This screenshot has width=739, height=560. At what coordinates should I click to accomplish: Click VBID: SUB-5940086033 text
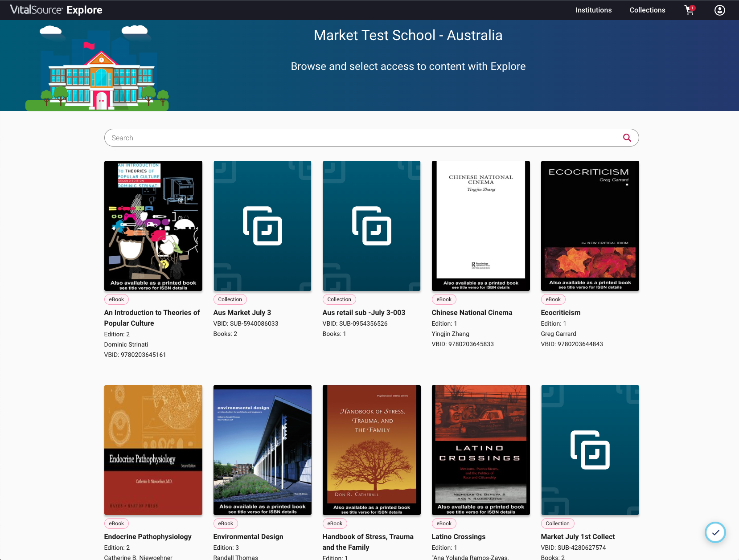[x=246, y=323]
